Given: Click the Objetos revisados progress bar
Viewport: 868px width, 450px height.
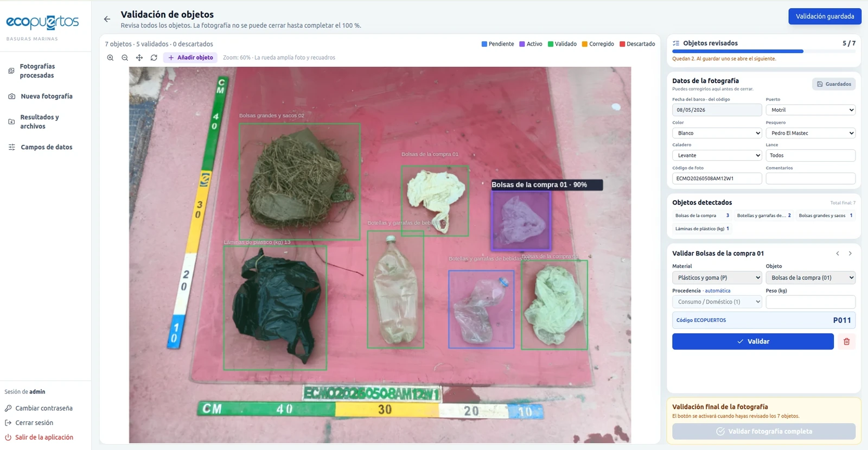Looking at the screenshot, I should (x=764, y=52).
